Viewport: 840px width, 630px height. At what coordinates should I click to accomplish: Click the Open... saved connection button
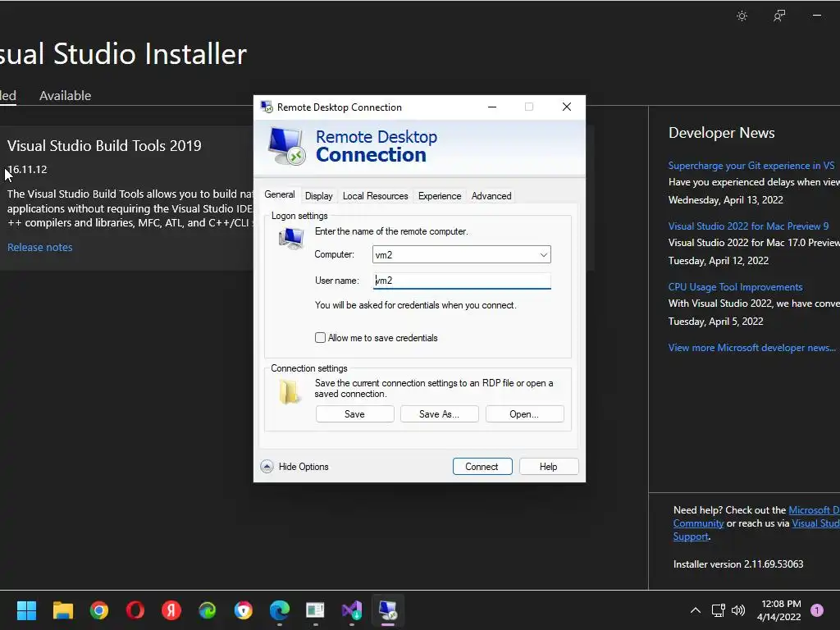(x=524, y=414)
